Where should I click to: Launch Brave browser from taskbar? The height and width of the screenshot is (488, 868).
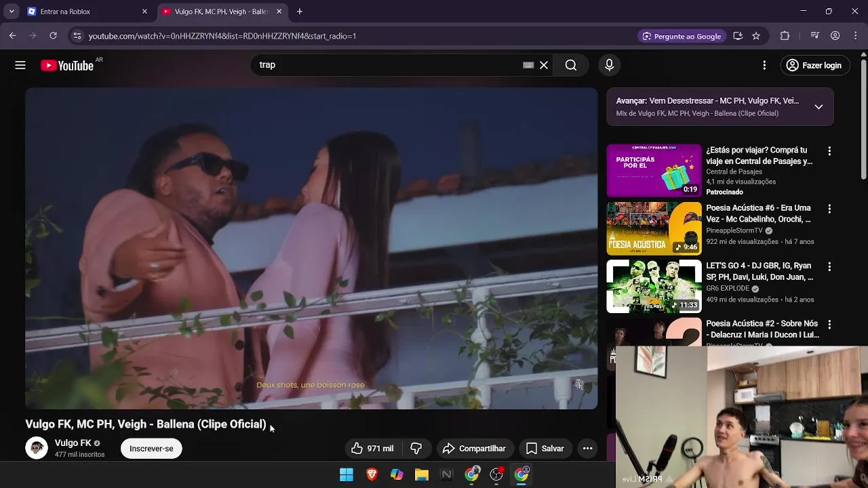pyautogui.click(x=372, y=474)
